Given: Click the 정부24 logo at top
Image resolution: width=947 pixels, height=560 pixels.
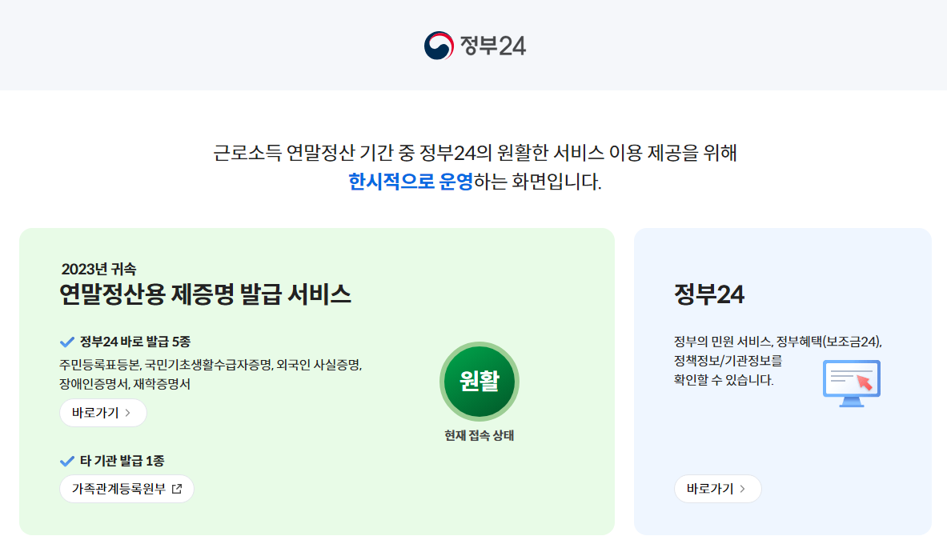Looking at the screenshot, I should pos(475,46).
